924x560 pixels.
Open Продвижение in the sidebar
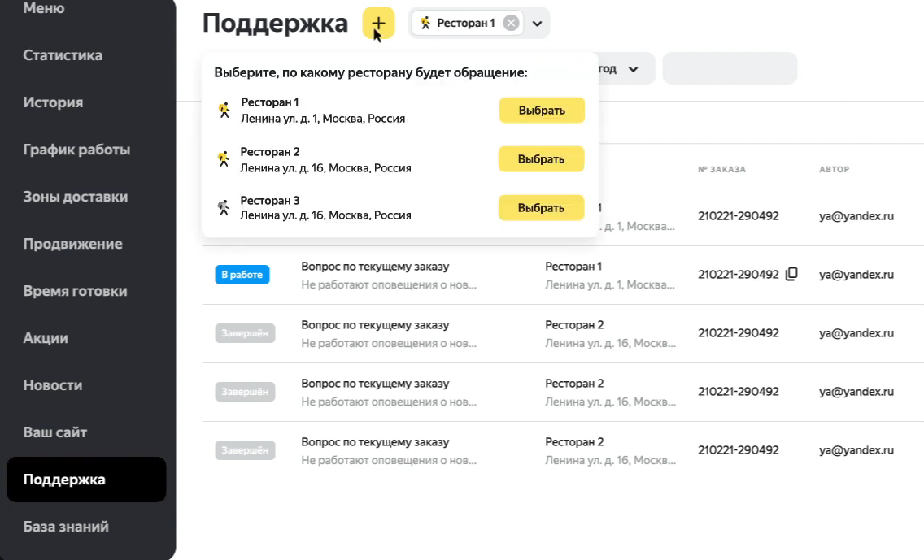click(x=72, y=244)
